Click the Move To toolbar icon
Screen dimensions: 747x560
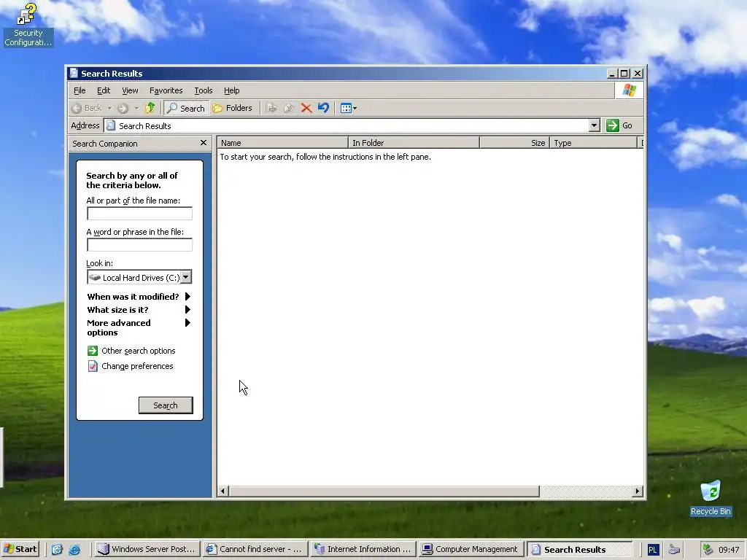tap(271, 108)
